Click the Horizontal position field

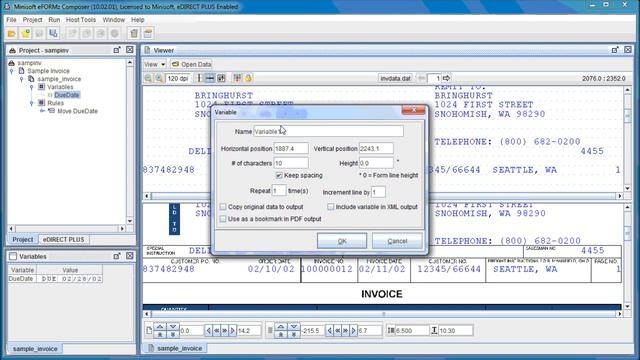291,149
